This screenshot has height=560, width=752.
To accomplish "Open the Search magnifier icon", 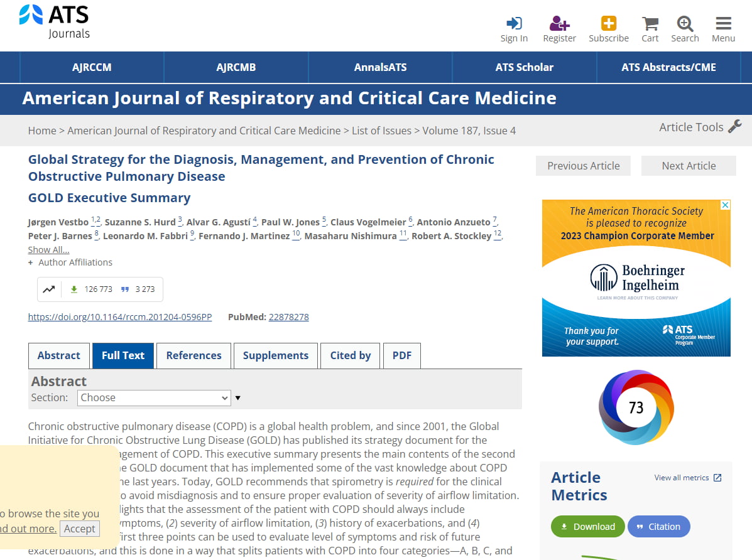I will click(x=685, y=24).
